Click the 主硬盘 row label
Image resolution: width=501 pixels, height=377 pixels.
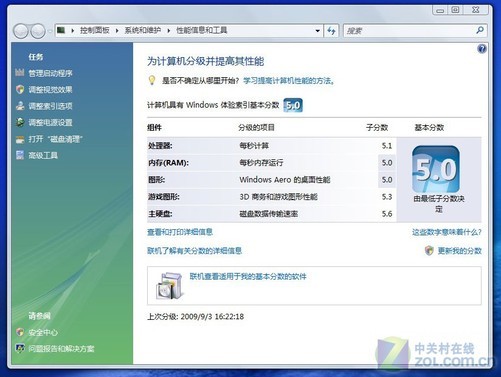(x=160, y=214)
